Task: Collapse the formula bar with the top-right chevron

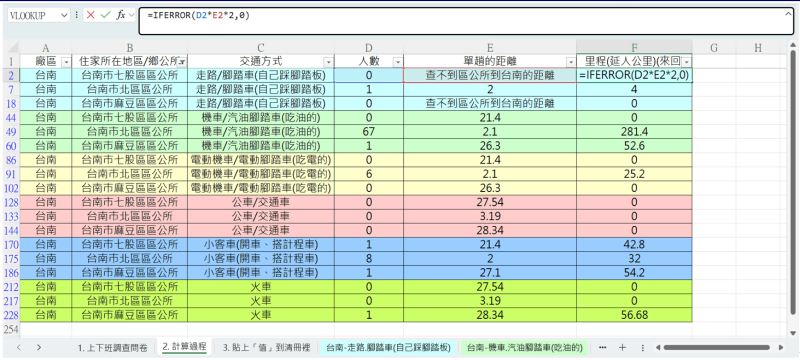Action: (x=788, y=13)
